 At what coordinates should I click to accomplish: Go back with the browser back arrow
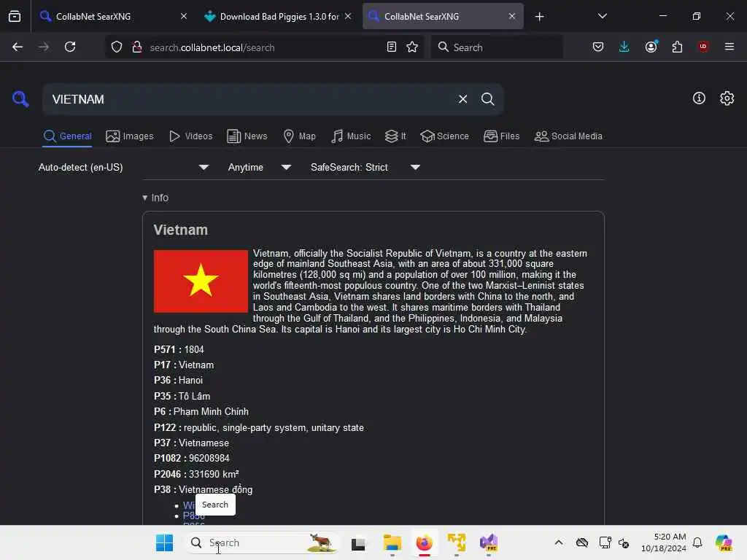coord(18,47)
